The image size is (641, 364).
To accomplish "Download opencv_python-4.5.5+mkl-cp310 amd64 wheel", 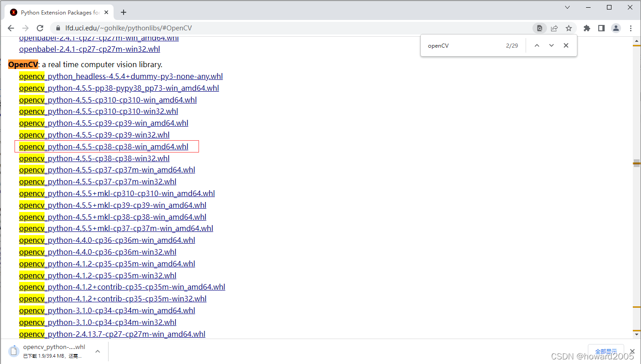I will (x=117, y=193).
